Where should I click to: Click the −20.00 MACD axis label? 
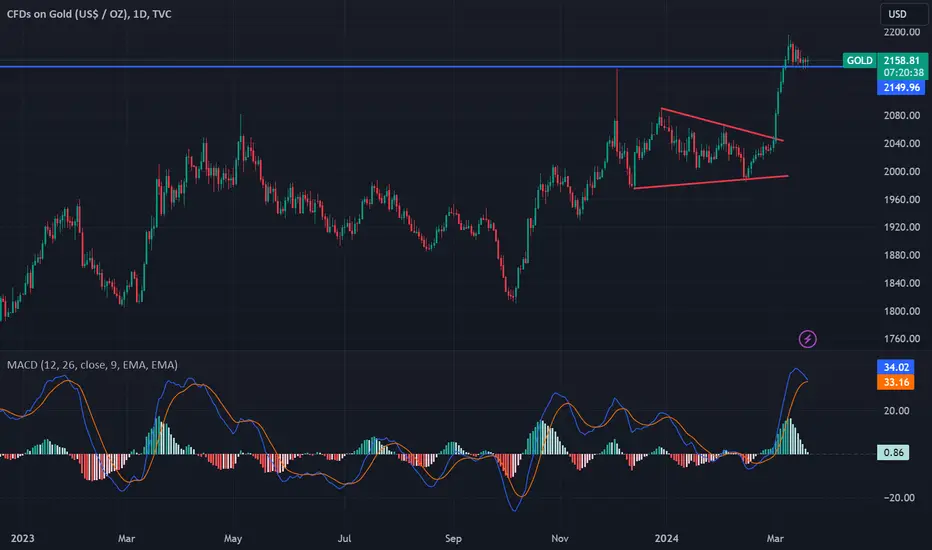click(898, 498)
